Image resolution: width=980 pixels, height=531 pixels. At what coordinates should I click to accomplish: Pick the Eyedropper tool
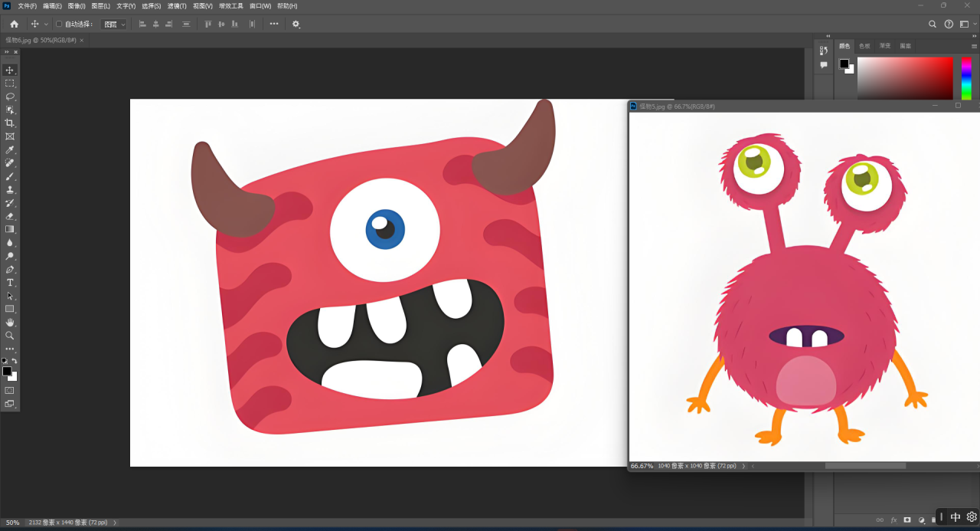point(10,150)
